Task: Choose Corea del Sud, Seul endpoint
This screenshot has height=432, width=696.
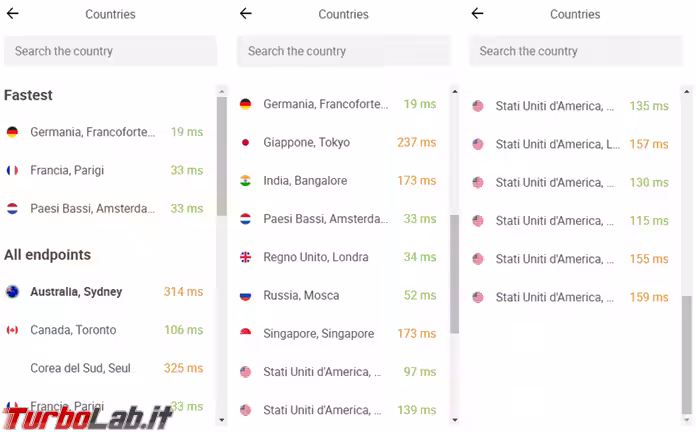Action: pyautogui.click(x=80, y=368)
